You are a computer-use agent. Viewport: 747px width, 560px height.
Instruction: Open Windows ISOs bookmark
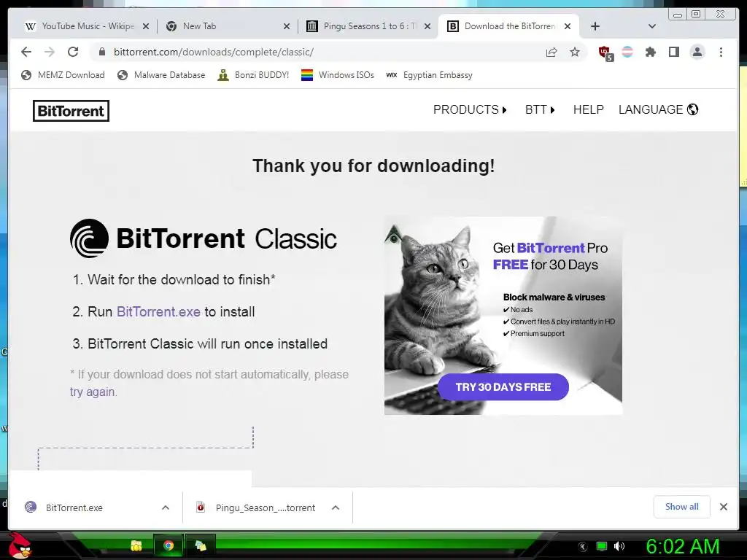click(338, 75)
